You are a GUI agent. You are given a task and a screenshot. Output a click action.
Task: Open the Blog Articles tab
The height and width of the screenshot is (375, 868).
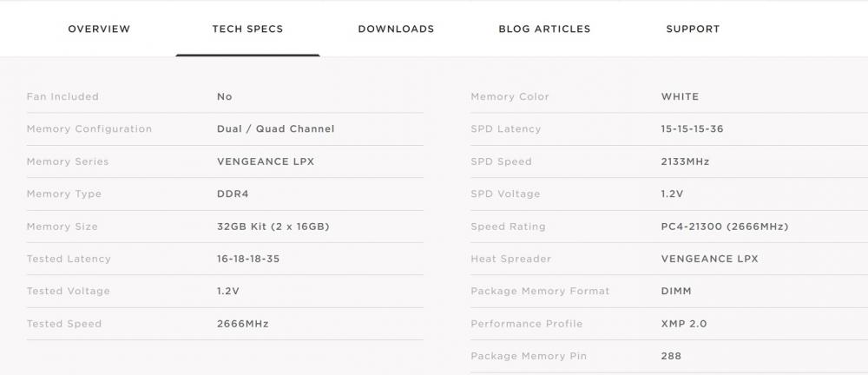[544, 29]
